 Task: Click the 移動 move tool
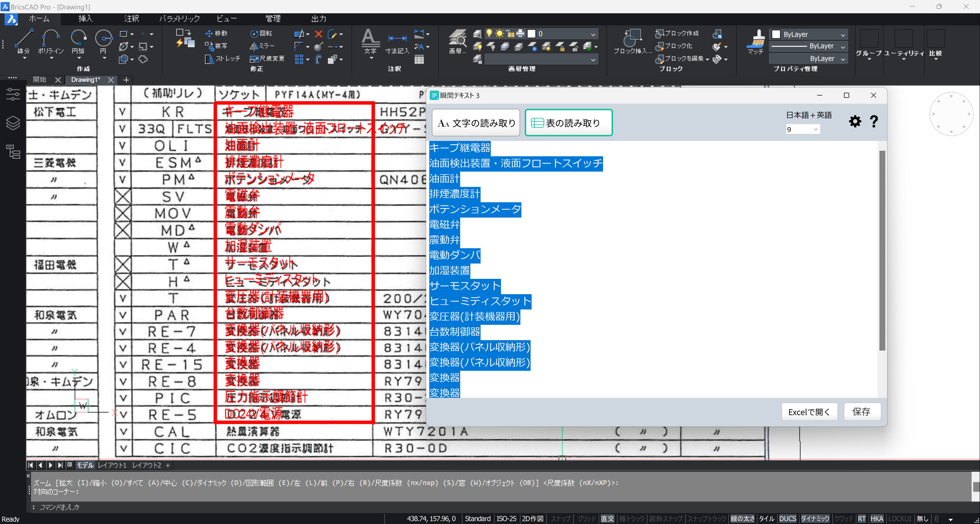click(216, 33)
